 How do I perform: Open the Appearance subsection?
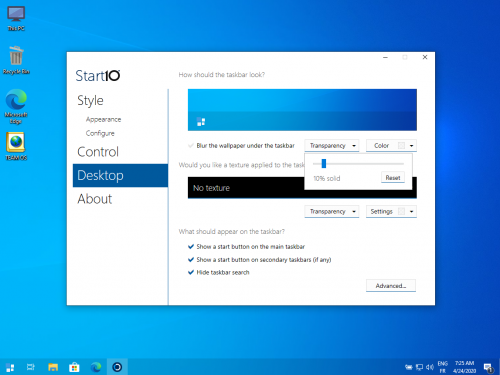point(103,119)
